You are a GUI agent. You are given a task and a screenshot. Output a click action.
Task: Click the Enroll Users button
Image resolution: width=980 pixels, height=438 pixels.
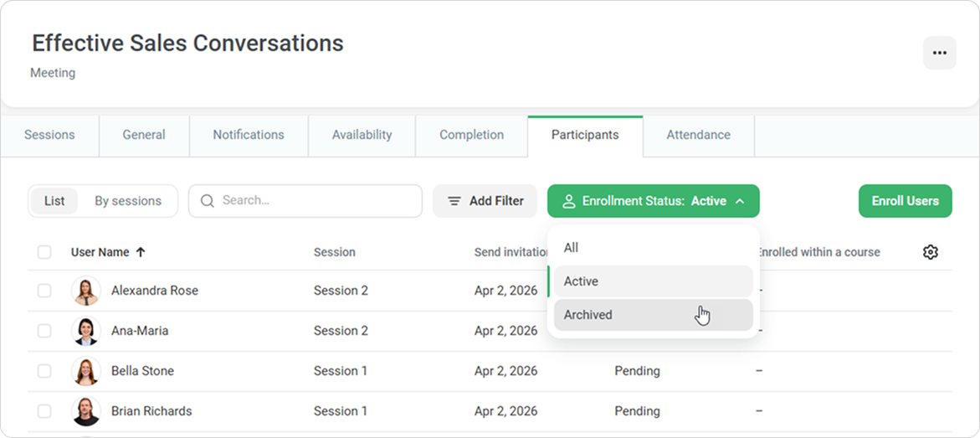tap(905, 201)
